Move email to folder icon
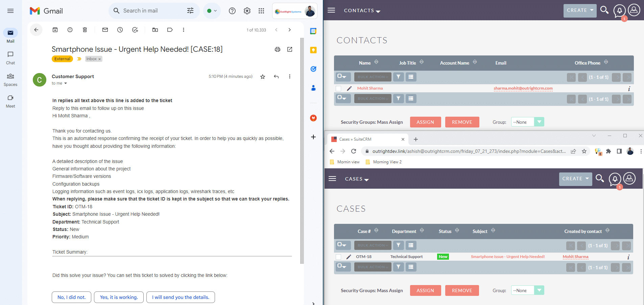Image resolution: width=644 pixels, height=305 pixels. [155, 30]
